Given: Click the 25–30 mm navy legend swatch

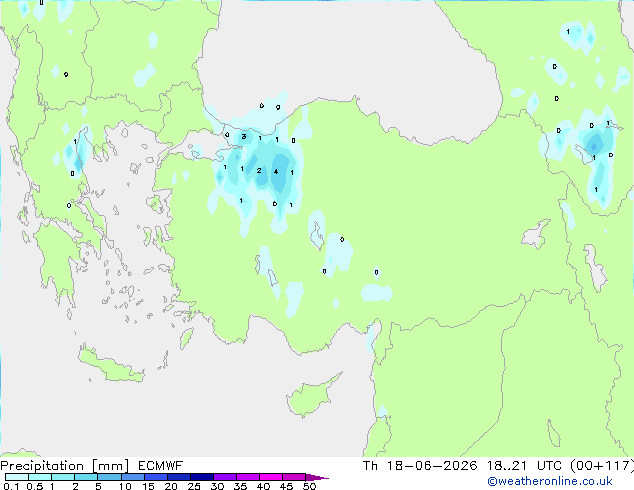Looking at the screenshot, I should pos(201,477).
